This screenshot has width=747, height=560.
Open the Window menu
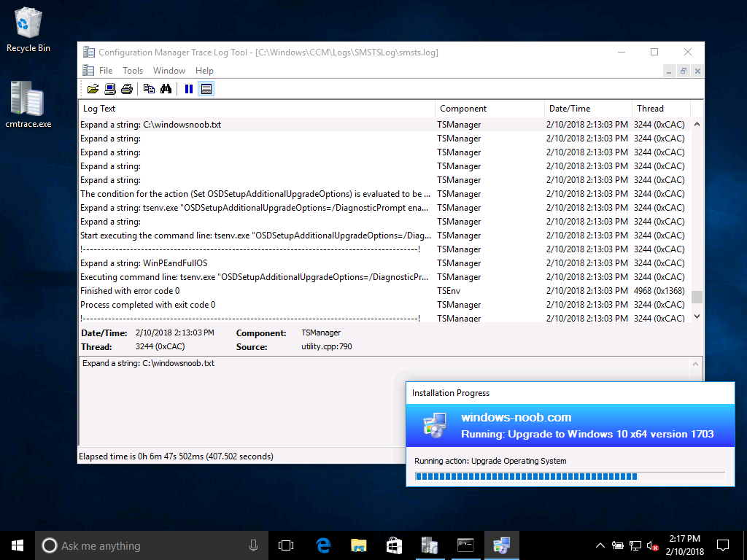tap(169, 71)
